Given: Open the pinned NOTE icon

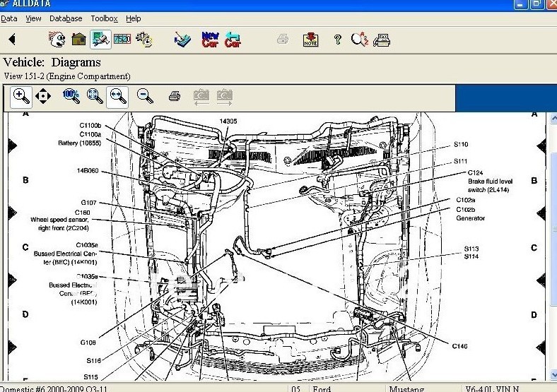Looking at the screenshot, I should click(310, 40).
